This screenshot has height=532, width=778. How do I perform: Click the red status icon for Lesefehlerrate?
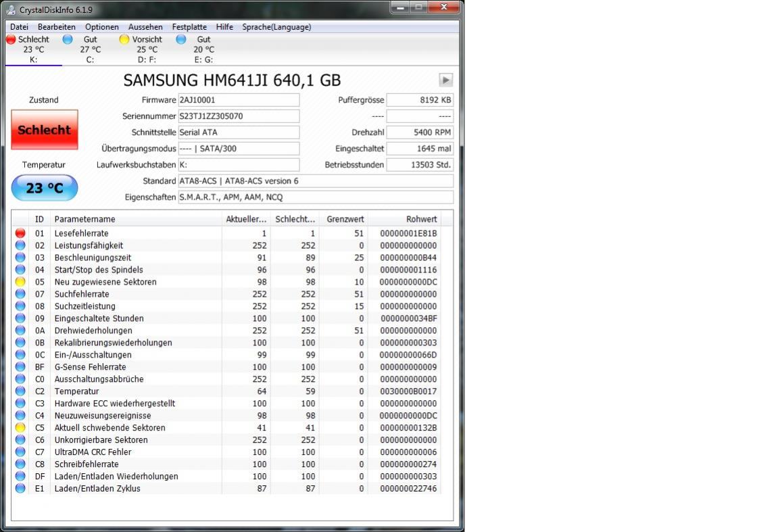click(x=20, y=233)
